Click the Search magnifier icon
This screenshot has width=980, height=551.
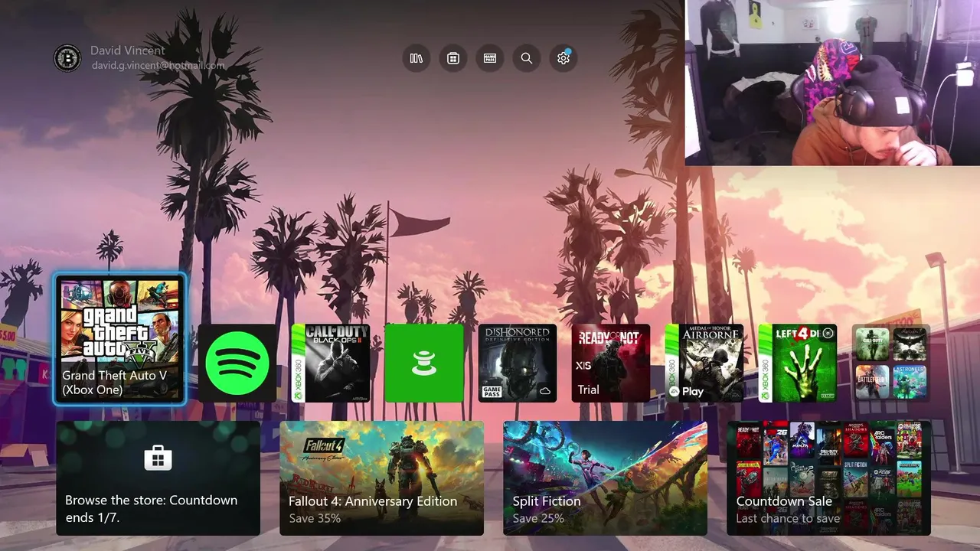point(527,58)
